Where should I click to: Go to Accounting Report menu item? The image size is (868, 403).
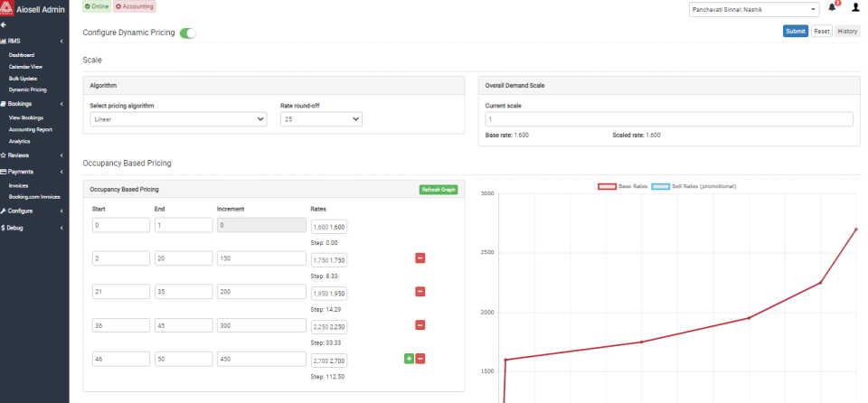pyautogui.click(x=31, y=129)
